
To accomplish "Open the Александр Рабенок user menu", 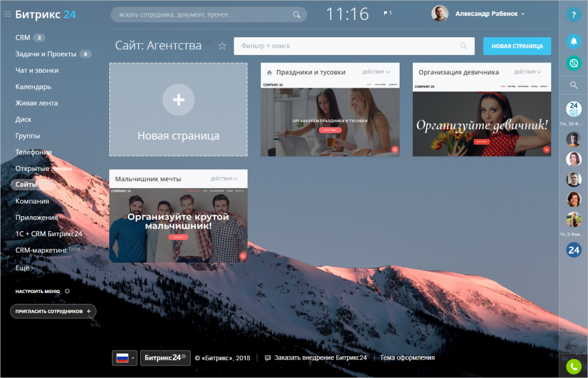I will [489, 14].
